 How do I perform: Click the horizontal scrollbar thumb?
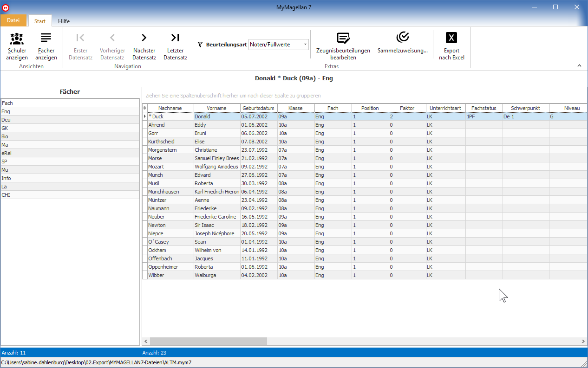(x=209, y=342)
